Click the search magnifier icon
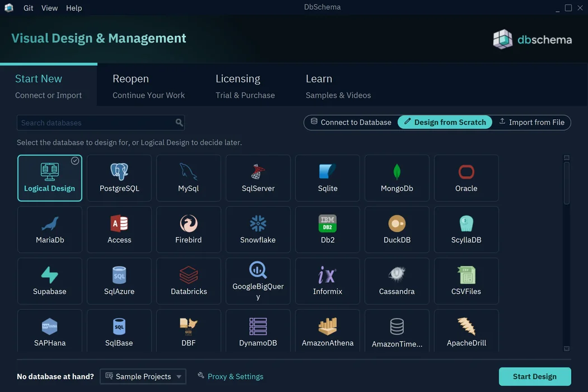Screen dimensions: 588x392 tap(179, 123)
